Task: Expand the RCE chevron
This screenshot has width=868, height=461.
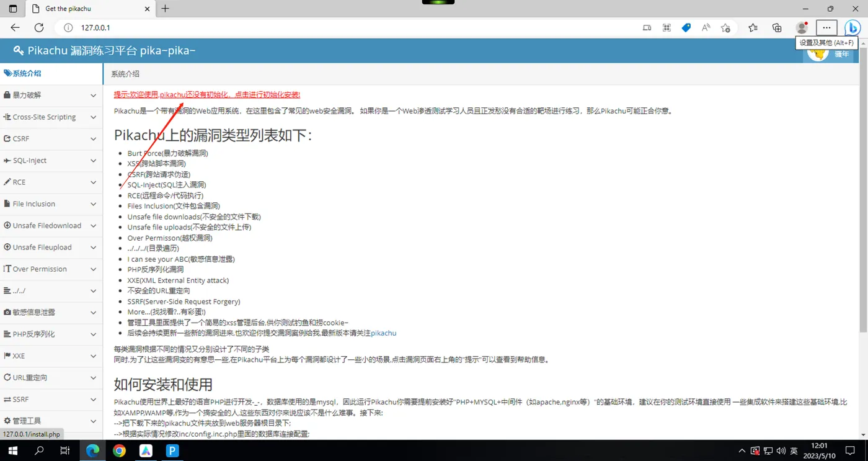Action: pyautogui.click(x=93, y=182)
